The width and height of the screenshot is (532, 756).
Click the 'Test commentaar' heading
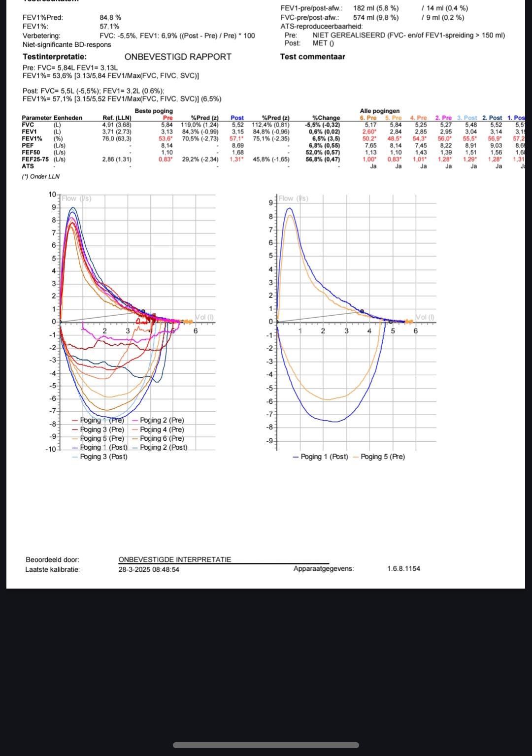click(312, 57)
